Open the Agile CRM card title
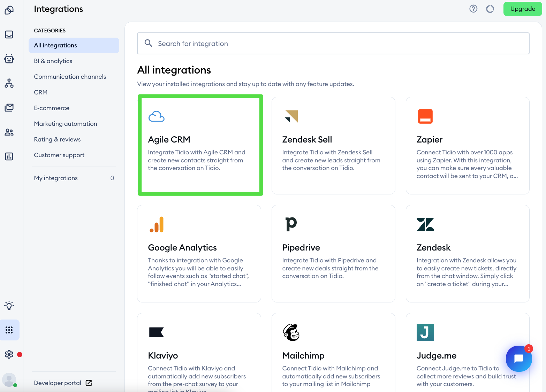 169,139
